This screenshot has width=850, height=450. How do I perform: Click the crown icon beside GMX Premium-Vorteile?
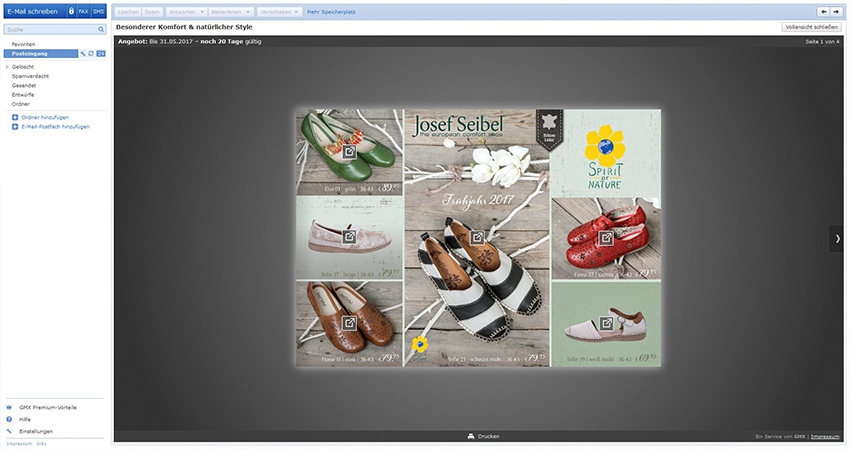click(9, 407)
